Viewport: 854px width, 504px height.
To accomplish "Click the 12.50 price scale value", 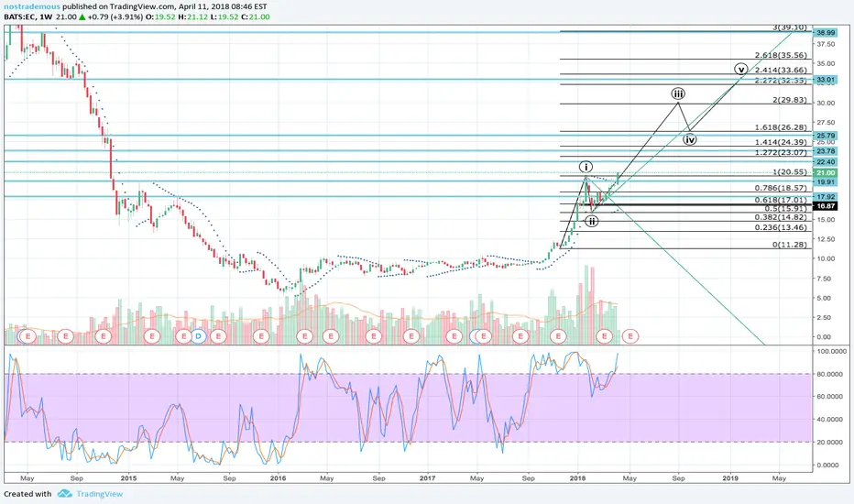I will [x=826, y=239].
